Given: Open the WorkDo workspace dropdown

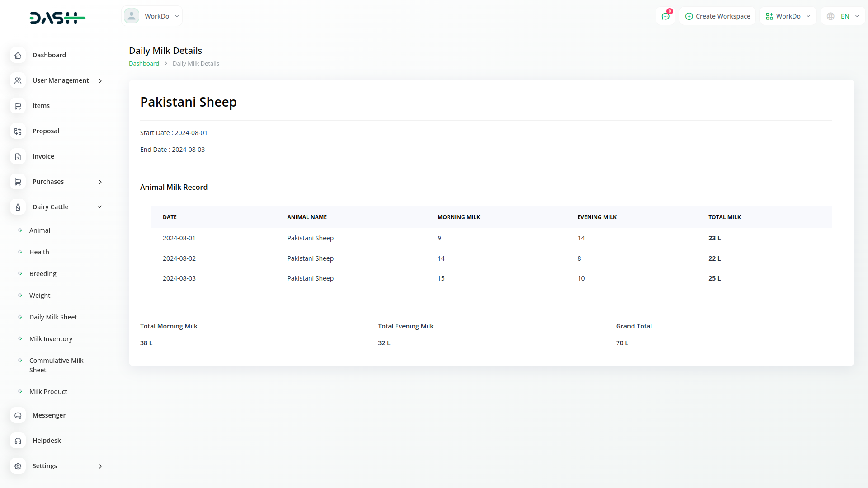Looking at the screenshot, I should (x=788, y=16).
